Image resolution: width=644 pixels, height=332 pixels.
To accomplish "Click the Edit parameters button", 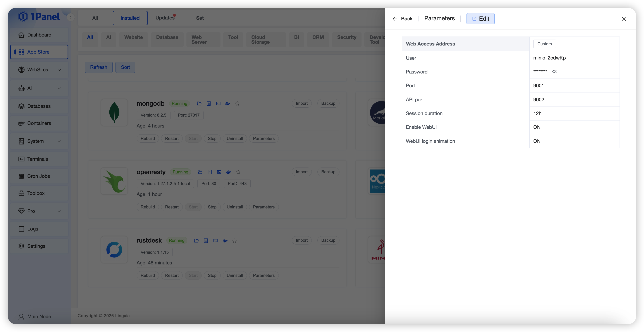I will (480, 19).
